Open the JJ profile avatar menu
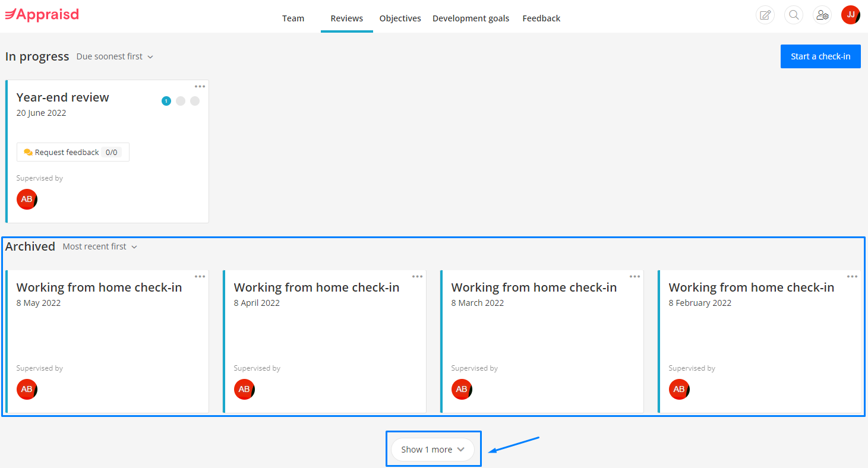The image size is (868, 468). [x=851, y=15]
